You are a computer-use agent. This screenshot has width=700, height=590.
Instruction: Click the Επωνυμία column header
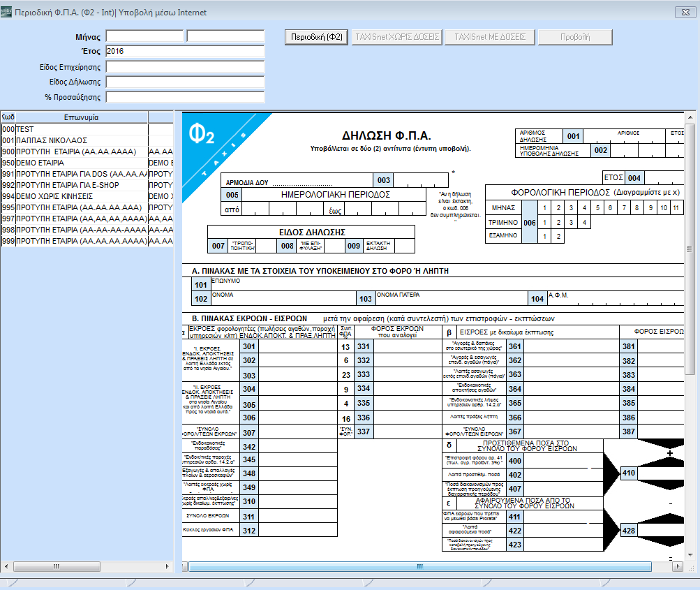pos(81,117)
